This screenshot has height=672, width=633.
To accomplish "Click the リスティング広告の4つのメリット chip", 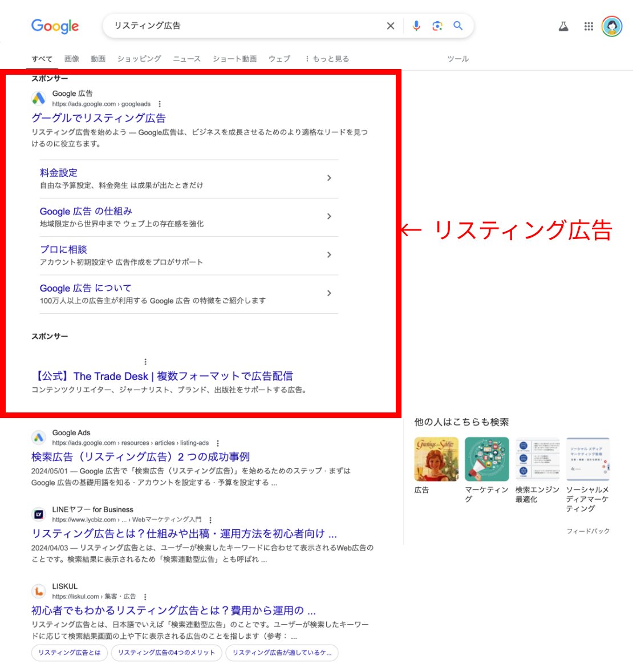I will point(167,653).
